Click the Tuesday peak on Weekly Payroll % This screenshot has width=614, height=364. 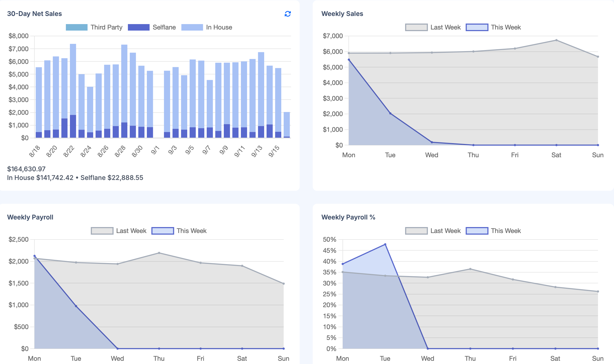[x=385, y=244]
